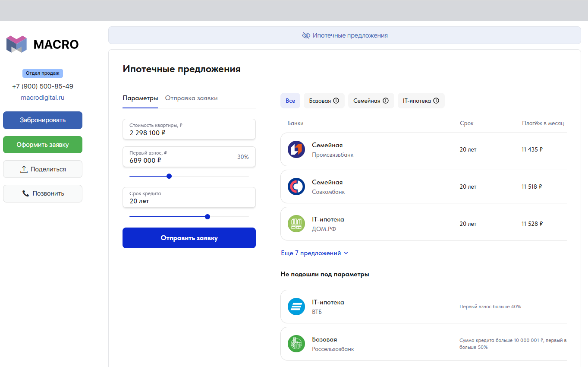This screenshot has width=588, height=367.
Task: Click the Sovcombank logo icon
Action: click(296, 187)
